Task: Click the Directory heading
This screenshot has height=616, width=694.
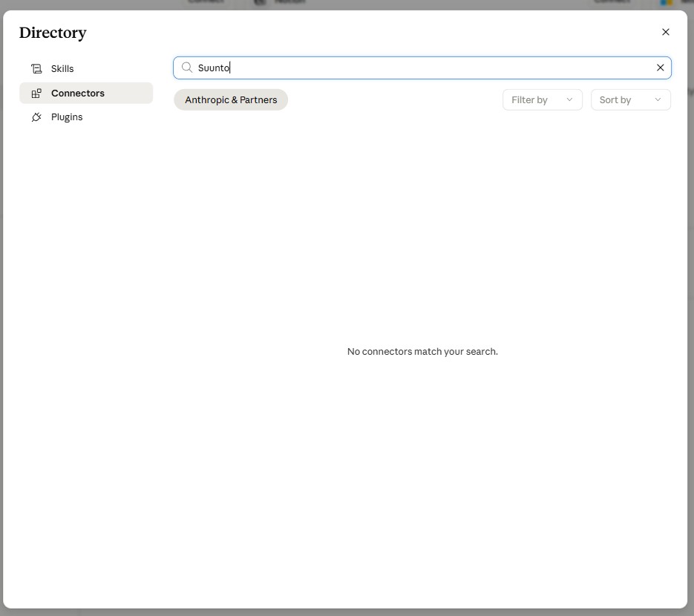Action: [53, 33]
